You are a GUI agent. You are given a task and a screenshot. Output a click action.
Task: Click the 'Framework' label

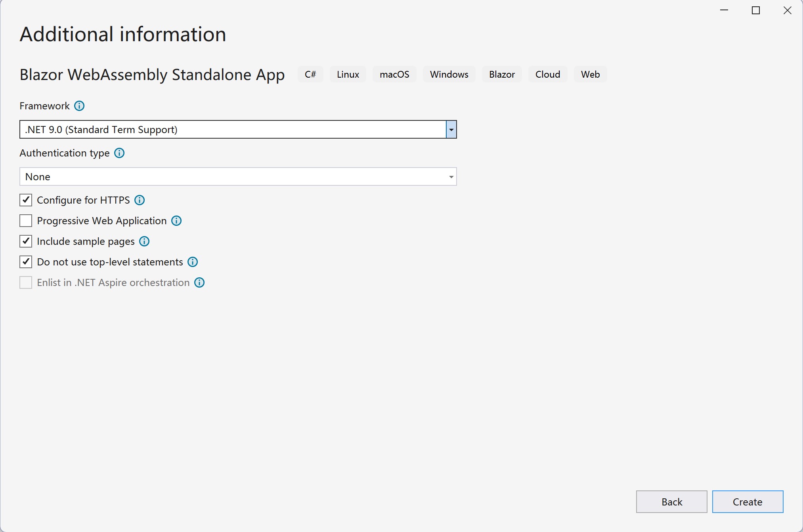coord(44,106)
